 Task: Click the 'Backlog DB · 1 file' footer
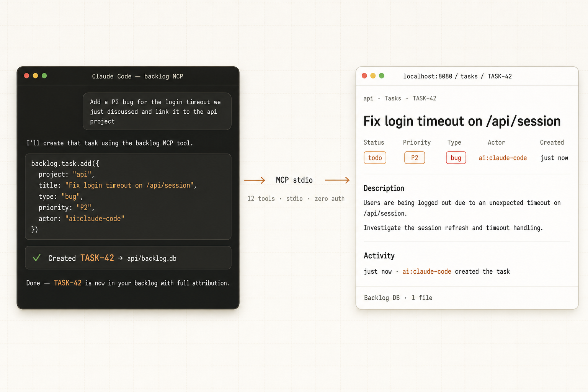[x=398, y=297]
